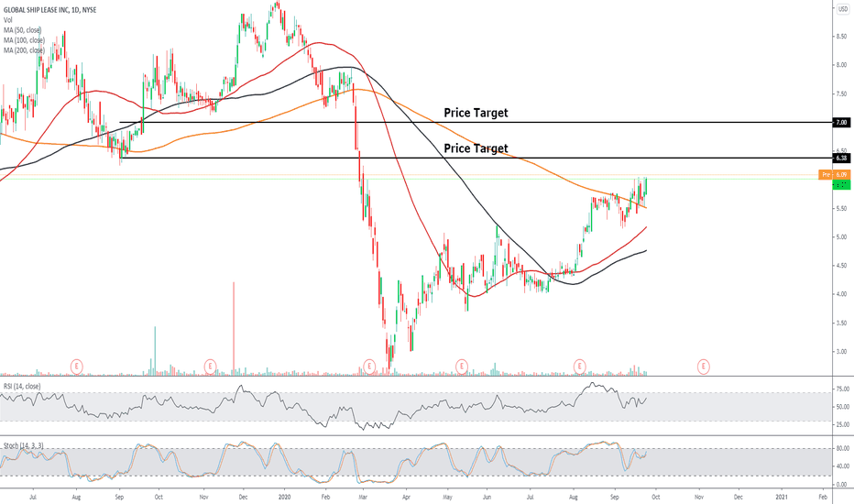Click the 25.00 RSI scale label
The image size is (854, 504).
[843, 424]
